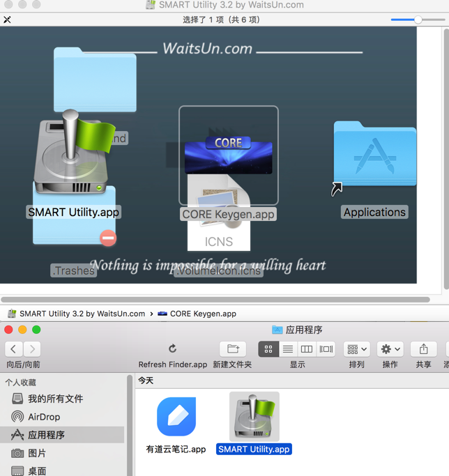Screen dimensions: 449x476
Task: Open 桌面 in sidebar
Action: coord(62,471)
